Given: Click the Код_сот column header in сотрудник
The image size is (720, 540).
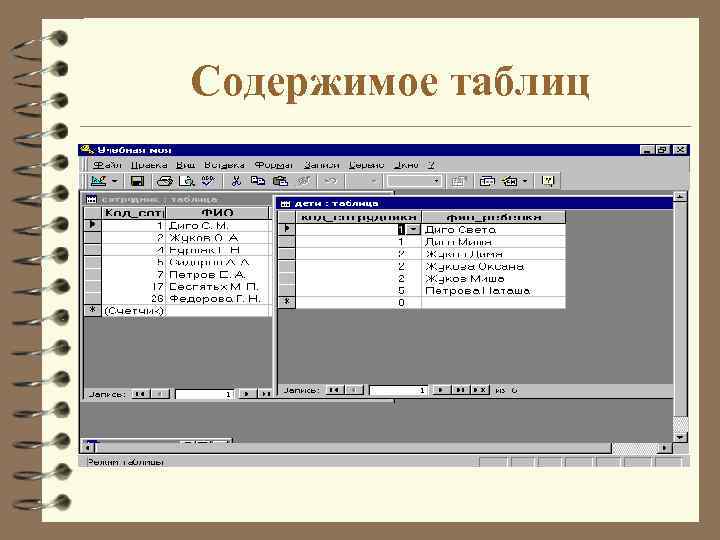Looking at the screenshot, I should click(x=133, y=213).
